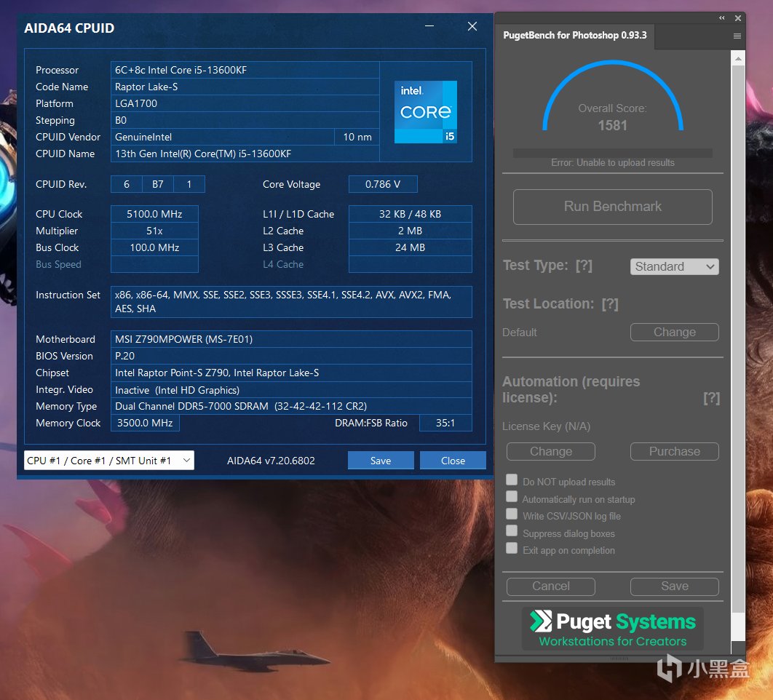Click AIDA64 v7.20.6802 version text
Viewport: 773px width, 700px height.
click(271, 461)
